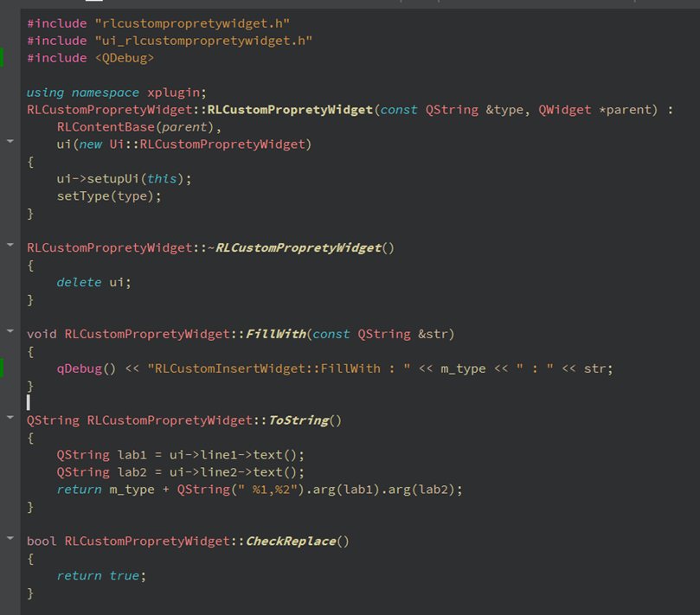The image size is (700, 615).
Task: Click the green change marker beside #include <QDebug>
Action: pos(2,58)
